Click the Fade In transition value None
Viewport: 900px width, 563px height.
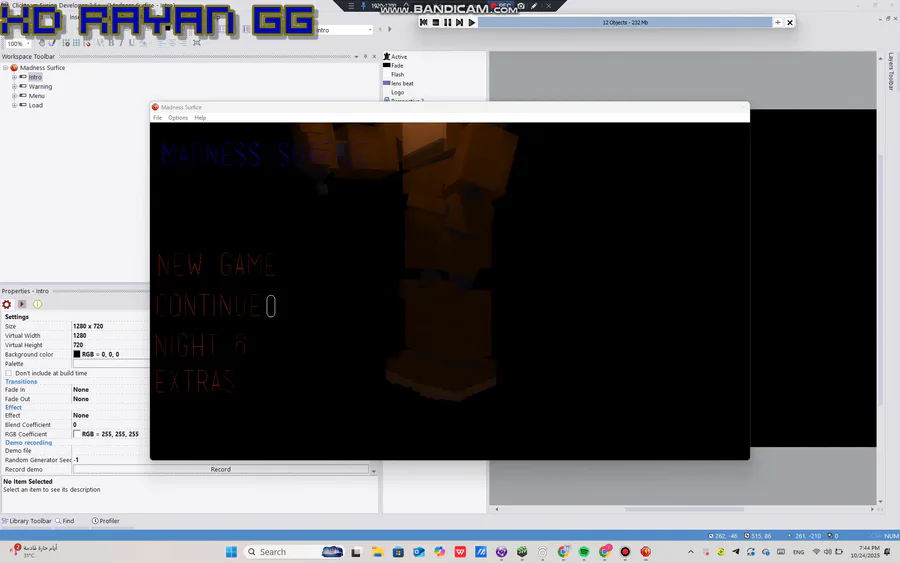pyautogui.click(x=81, y=390)
